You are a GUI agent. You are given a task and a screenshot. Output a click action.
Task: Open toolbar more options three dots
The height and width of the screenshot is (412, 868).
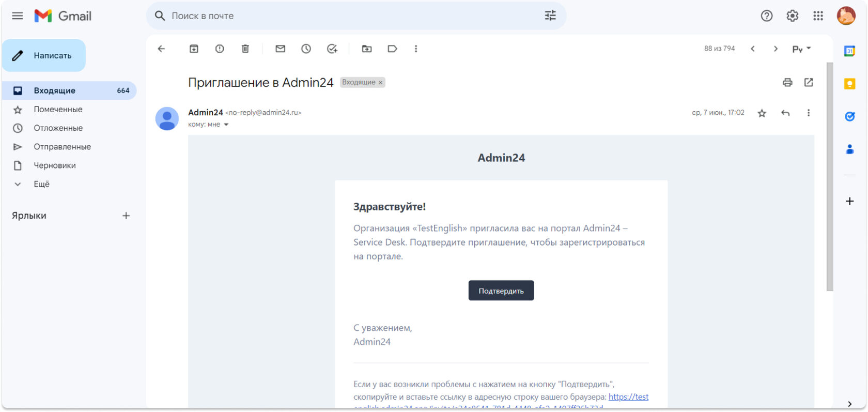[416, 49]
